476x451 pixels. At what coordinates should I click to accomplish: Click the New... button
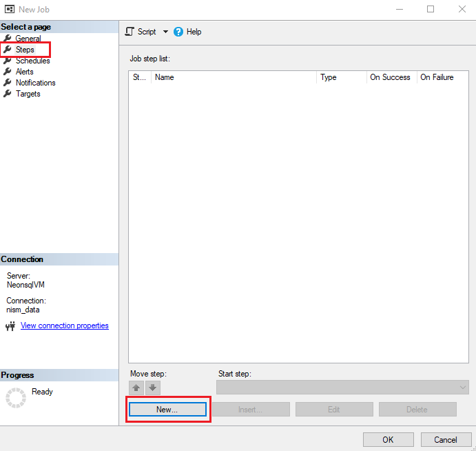coord(167,410)
